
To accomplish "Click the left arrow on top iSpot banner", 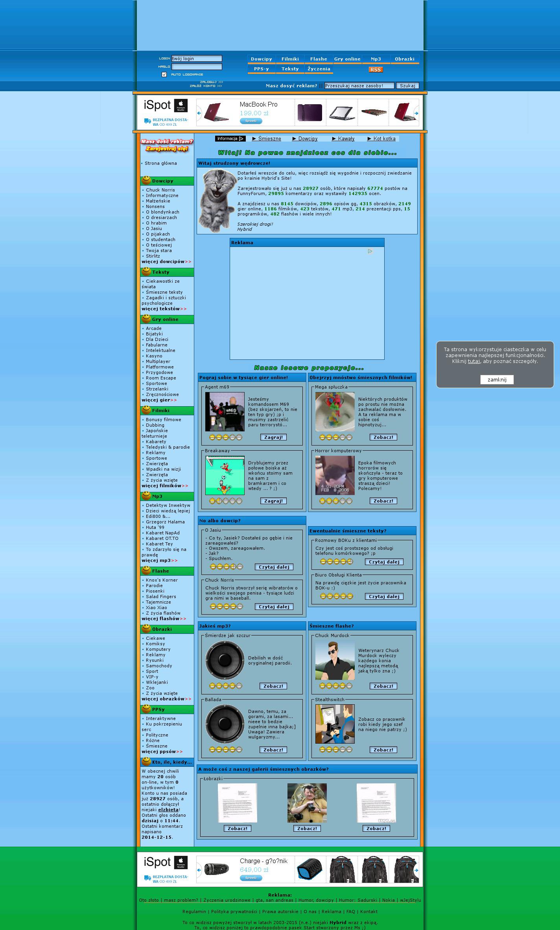I will tap(199, 113).
